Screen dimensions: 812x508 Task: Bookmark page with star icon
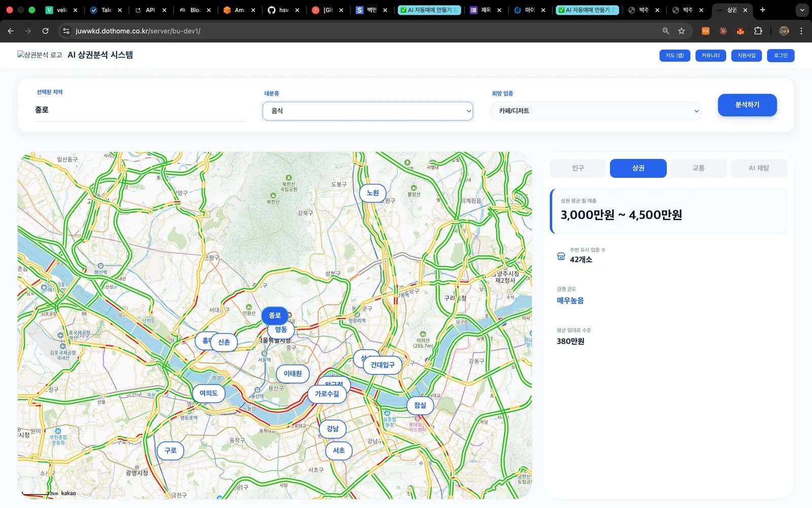tap(682, 31)
